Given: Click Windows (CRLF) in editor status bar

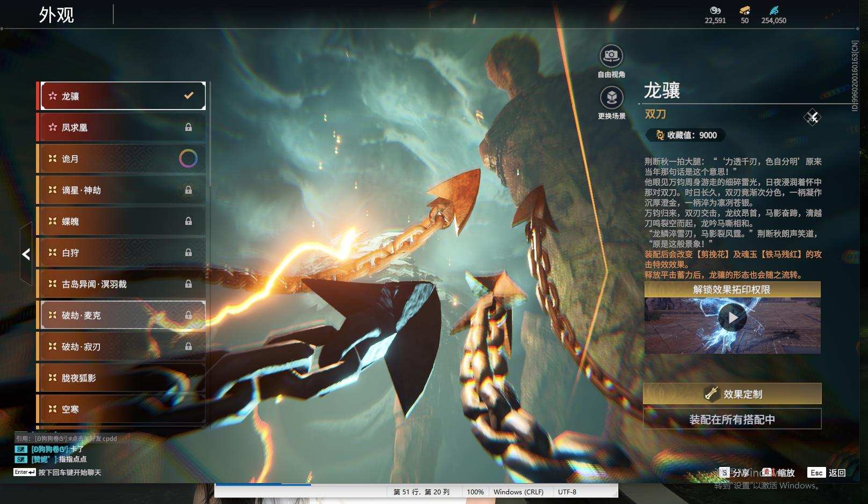Looking at the screenshot, I should coord(518,492).
